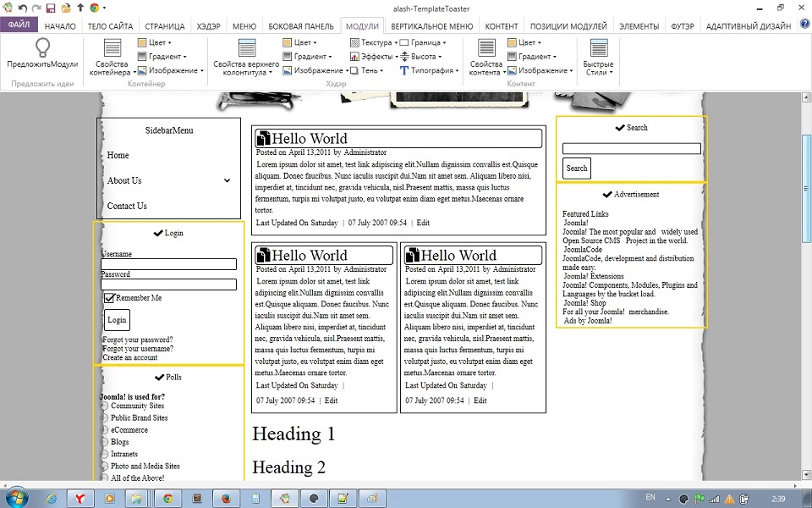
Task: Expand the About Us menu chevron
Action: (227, 180)
